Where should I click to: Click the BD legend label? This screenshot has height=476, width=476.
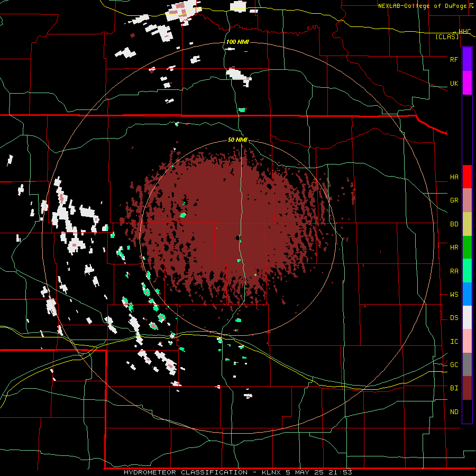pyautogui.click(x=454, y=224)
